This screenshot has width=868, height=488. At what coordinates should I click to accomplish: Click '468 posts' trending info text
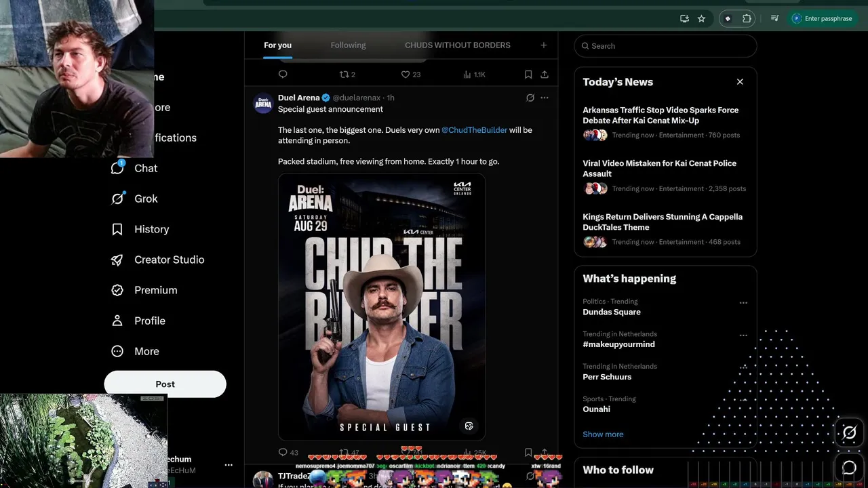(x=724, y=242)
